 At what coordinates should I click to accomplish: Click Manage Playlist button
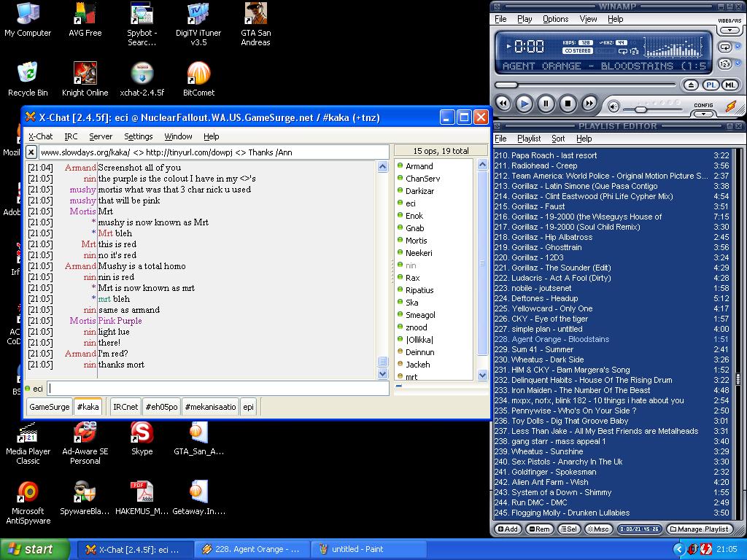coord(699,529)
